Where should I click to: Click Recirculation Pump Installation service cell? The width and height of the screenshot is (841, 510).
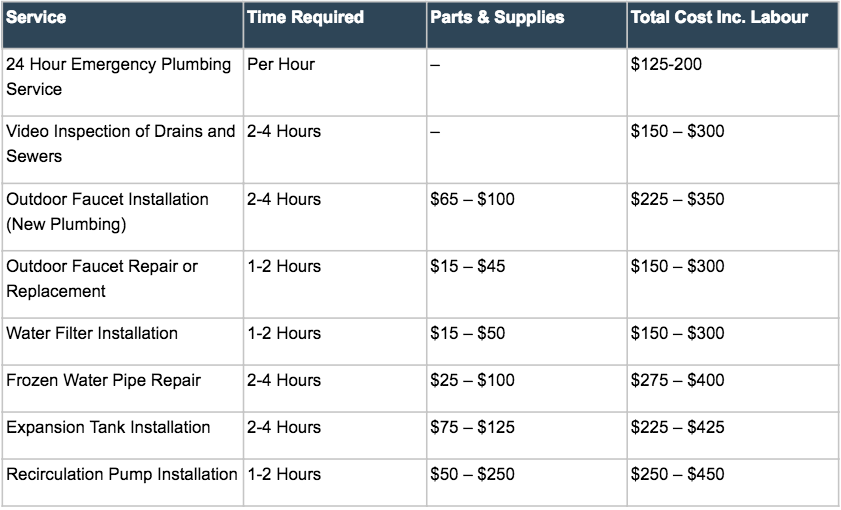point(121,474)
